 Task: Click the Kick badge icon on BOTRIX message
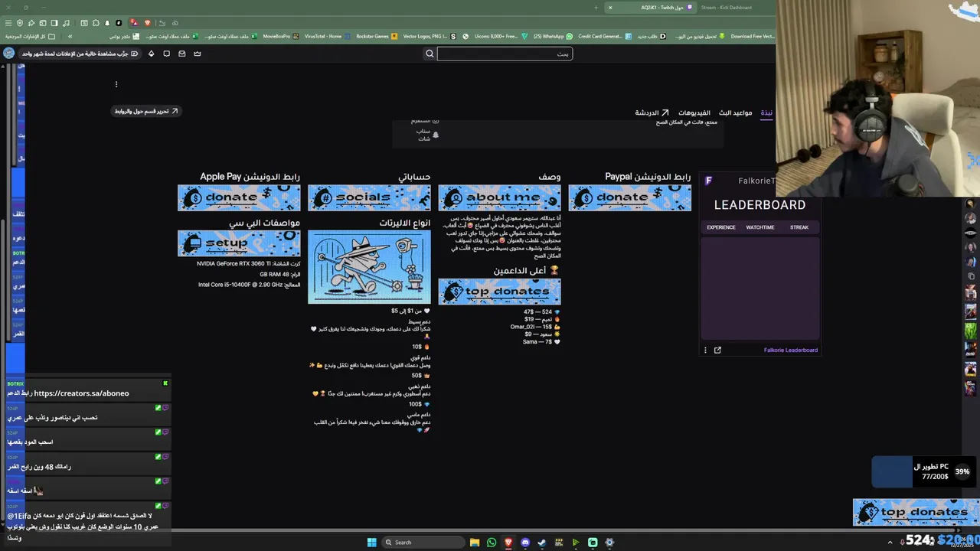coord(165,383)
